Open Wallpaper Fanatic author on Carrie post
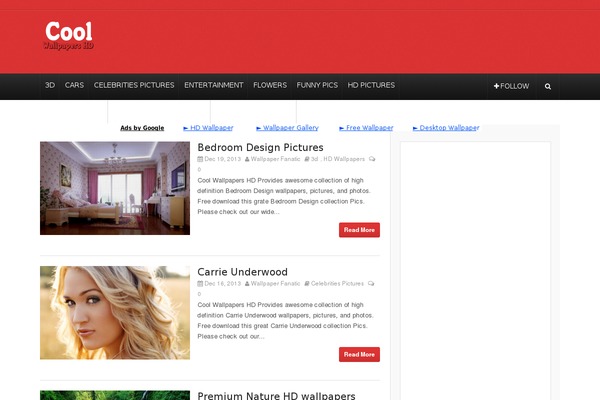Screen dimensions: 600x400 (275, 284)
